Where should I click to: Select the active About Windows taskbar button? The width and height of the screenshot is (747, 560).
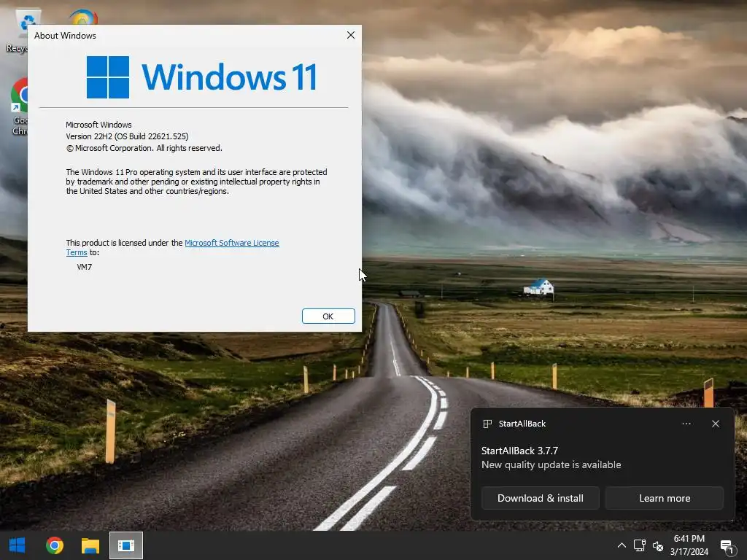point(126,545)
